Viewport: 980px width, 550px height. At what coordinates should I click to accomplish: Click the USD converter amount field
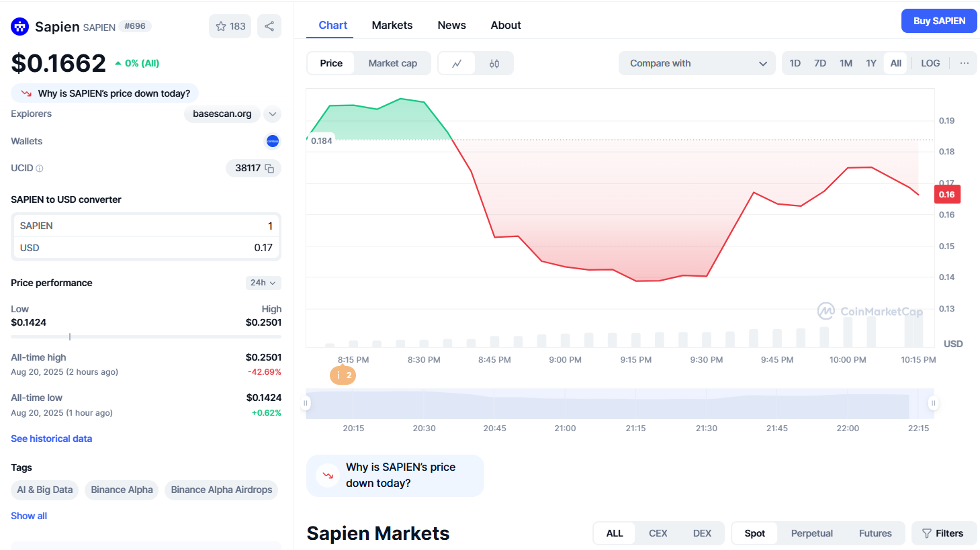coord(146,248)
